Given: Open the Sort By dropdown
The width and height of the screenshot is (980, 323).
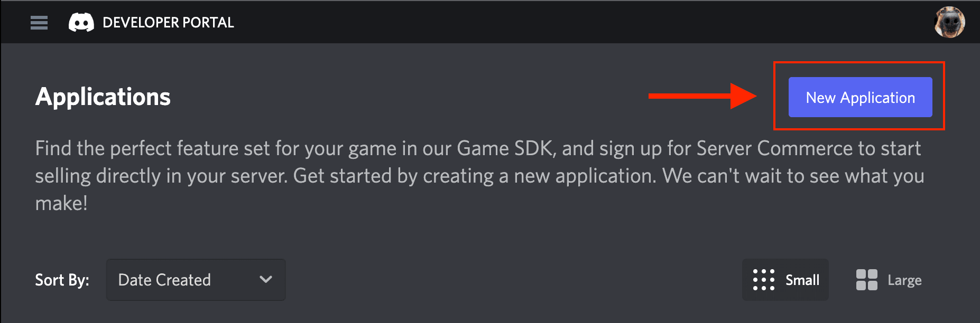Looking at the screenshot, I should click(x=196, y=280).
